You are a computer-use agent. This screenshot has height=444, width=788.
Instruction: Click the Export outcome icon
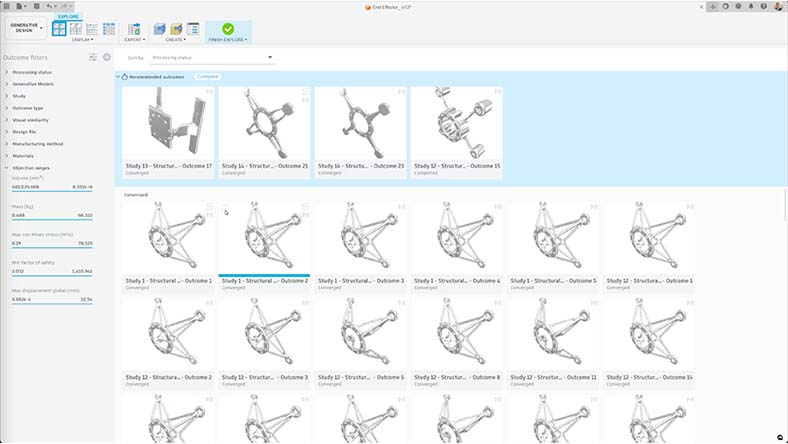pyautogui.click(x=132, y=29)
